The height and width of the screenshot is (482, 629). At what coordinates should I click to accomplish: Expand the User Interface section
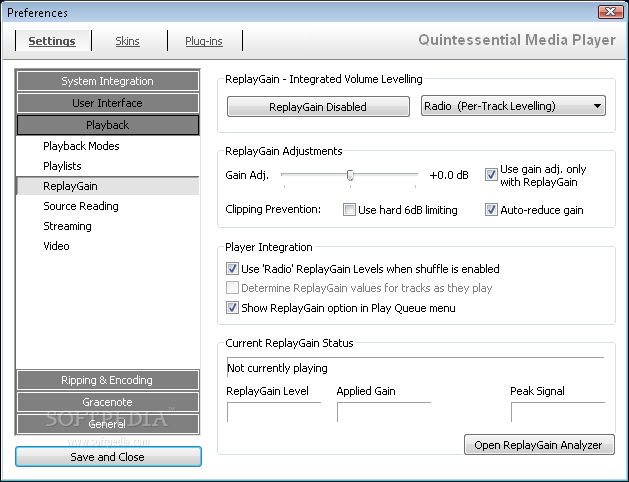(108, 103)
